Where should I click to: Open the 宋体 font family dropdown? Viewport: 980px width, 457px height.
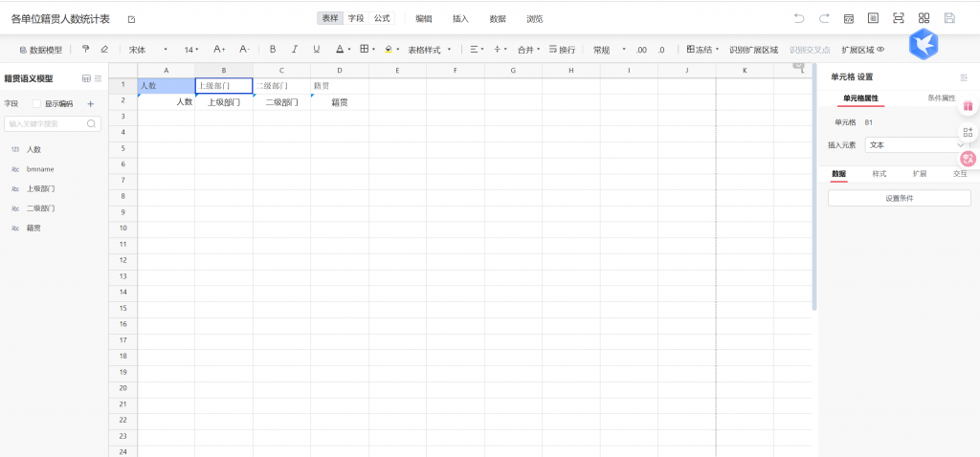(x=148, y=49)
